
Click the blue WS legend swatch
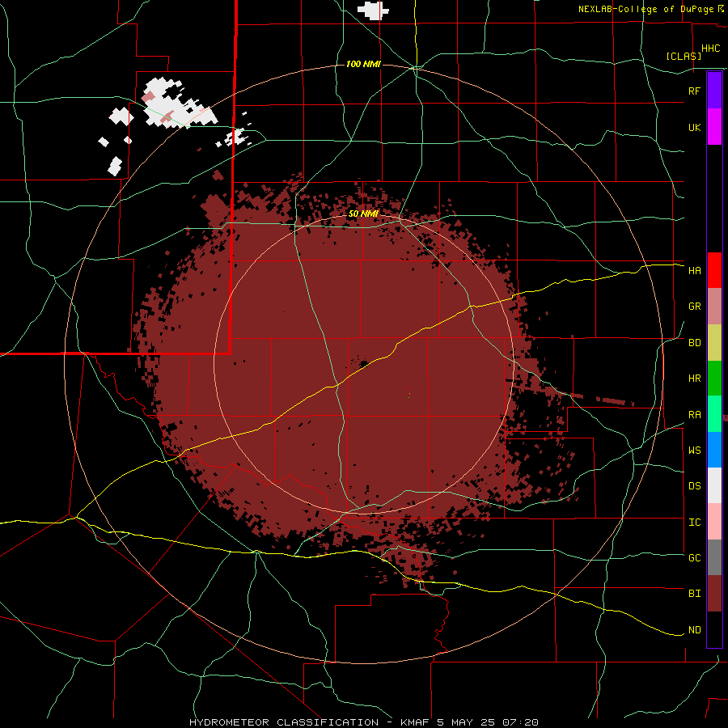tap(714, 450)
